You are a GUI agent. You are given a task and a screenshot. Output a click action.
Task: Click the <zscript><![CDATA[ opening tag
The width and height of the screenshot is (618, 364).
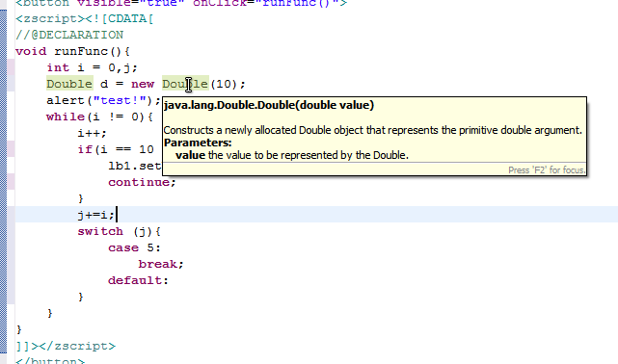pos(84,18)
